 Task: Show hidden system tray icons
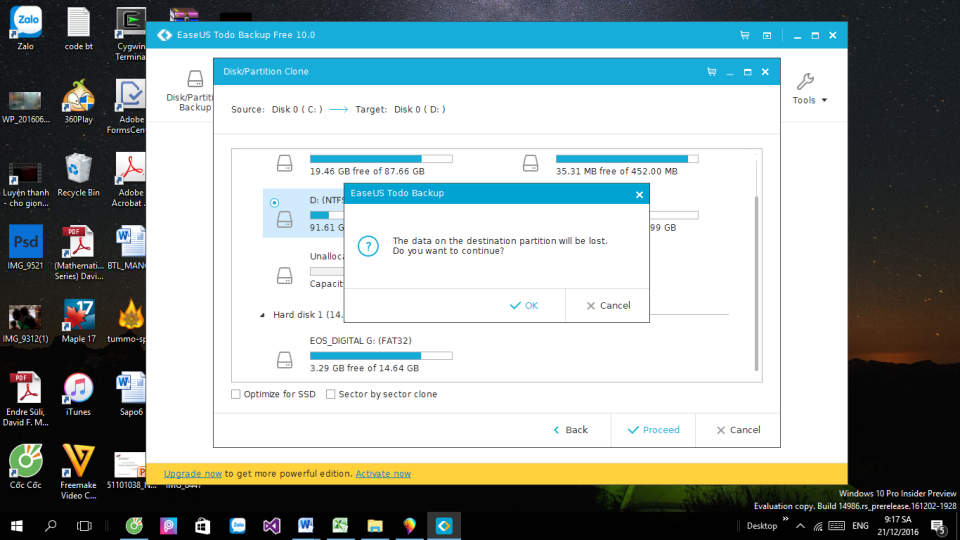[800, 526]
